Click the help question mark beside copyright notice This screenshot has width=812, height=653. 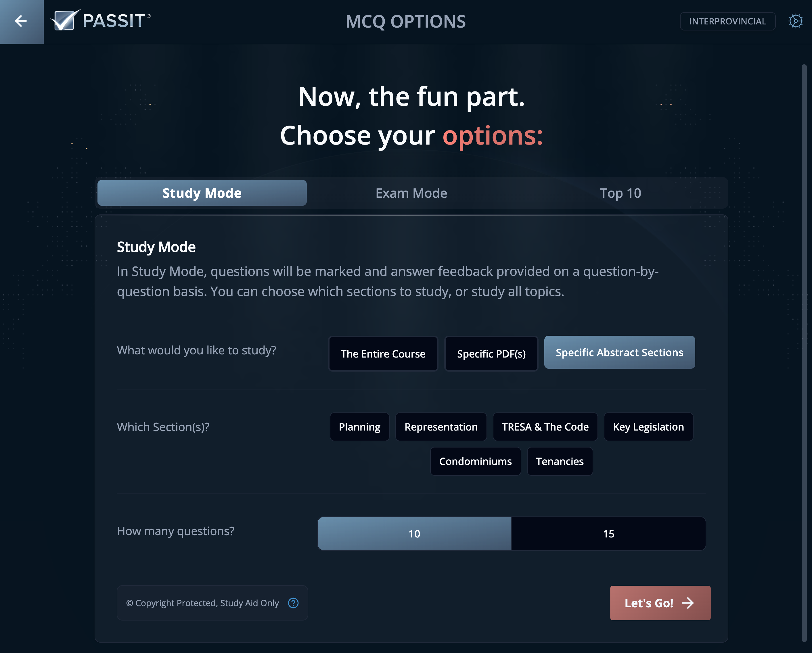pyautogui.click(x=293, y=603)
